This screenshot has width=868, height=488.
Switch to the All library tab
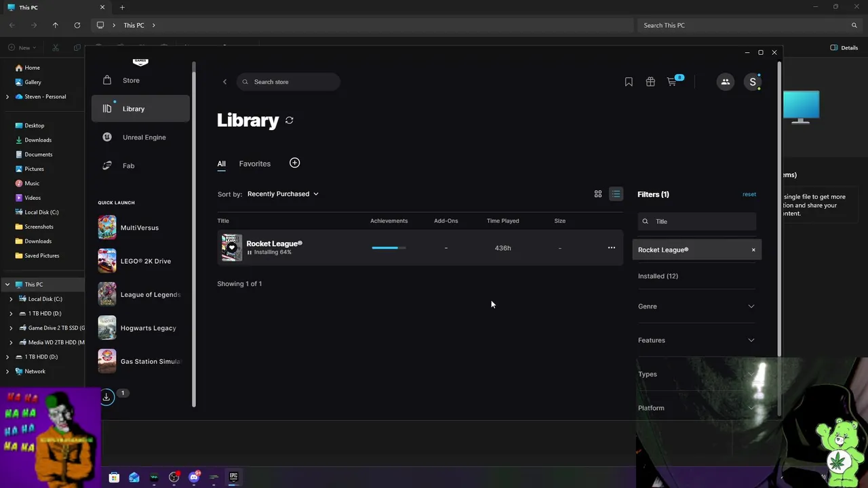click(x=221, y=164)
